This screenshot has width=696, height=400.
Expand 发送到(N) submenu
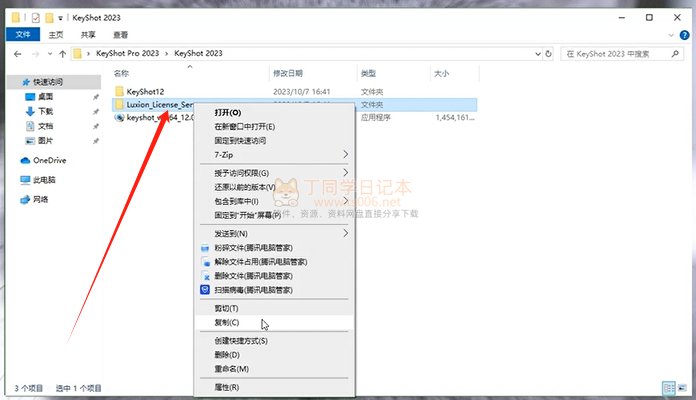274,234
